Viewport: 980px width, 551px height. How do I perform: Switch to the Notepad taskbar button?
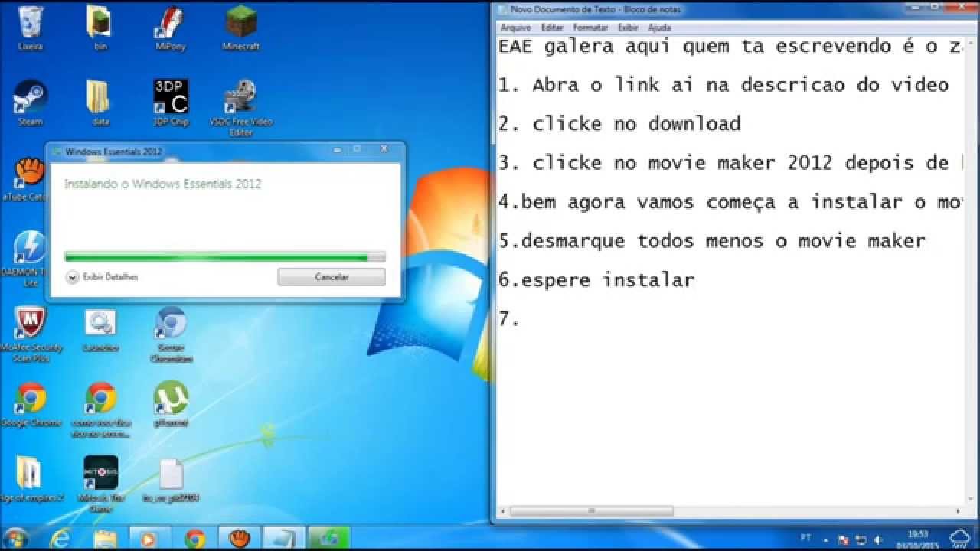284,539
